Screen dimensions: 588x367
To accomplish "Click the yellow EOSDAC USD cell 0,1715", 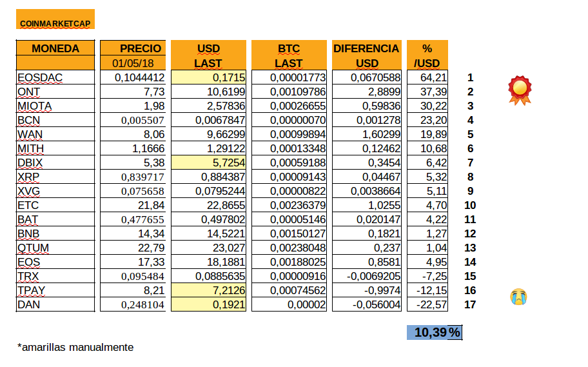I will (x=208, y=77).
